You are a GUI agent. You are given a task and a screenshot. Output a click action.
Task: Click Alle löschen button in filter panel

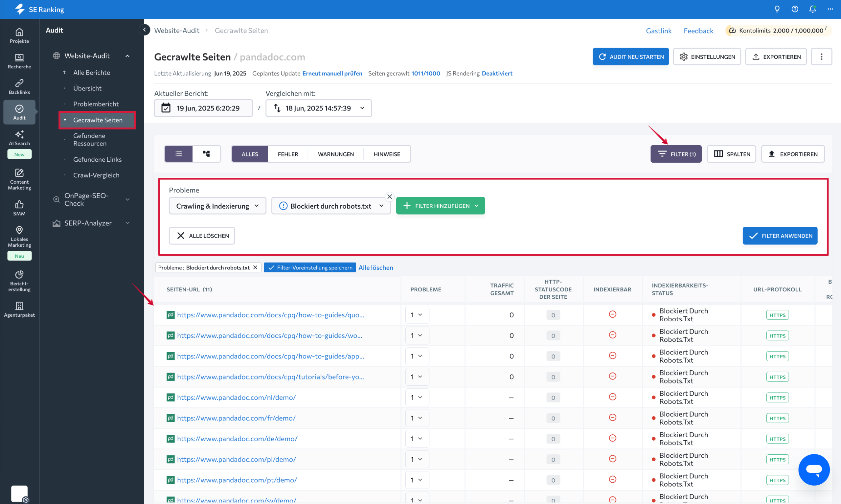tap(202, 236)
